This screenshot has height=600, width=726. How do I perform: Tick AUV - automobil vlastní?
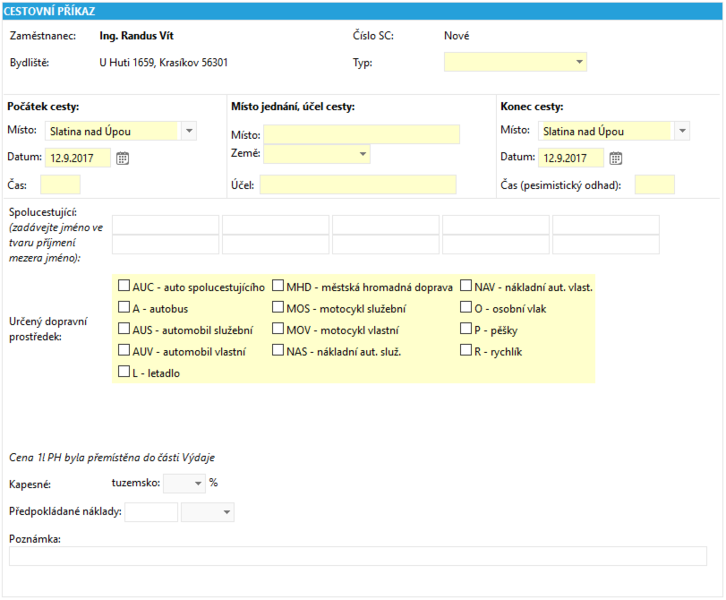click(x=124, y=350)
